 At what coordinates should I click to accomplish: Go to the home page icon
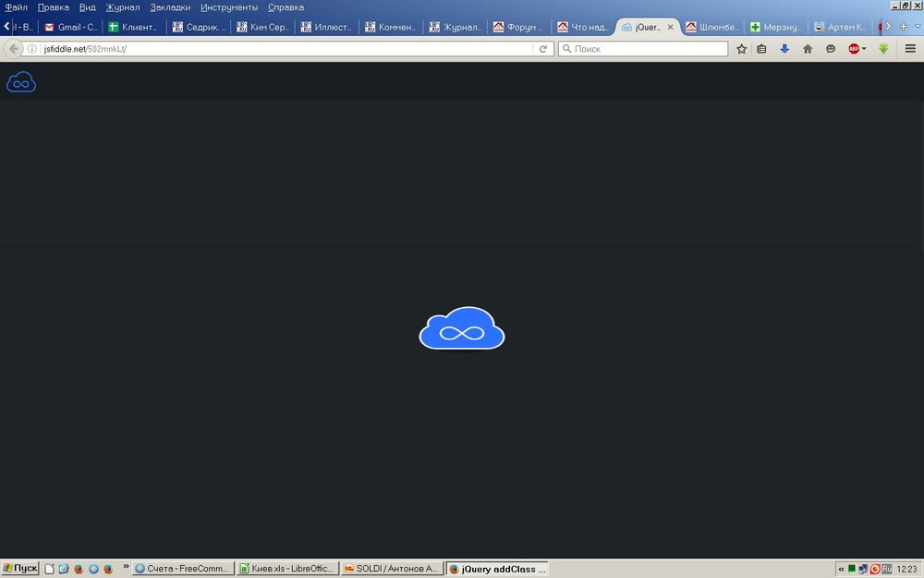point(808,49)
